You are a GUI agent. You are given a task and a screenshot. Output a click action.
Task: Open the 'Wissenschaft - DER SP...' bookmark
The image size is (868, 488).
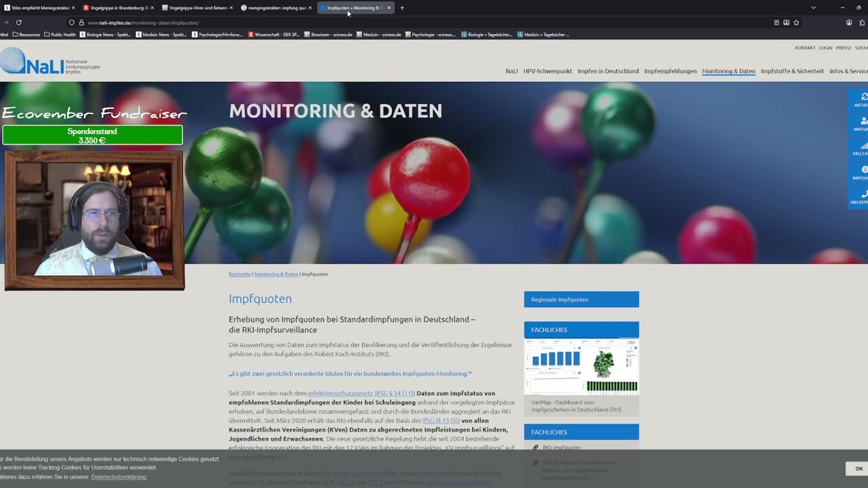[274, 34]
